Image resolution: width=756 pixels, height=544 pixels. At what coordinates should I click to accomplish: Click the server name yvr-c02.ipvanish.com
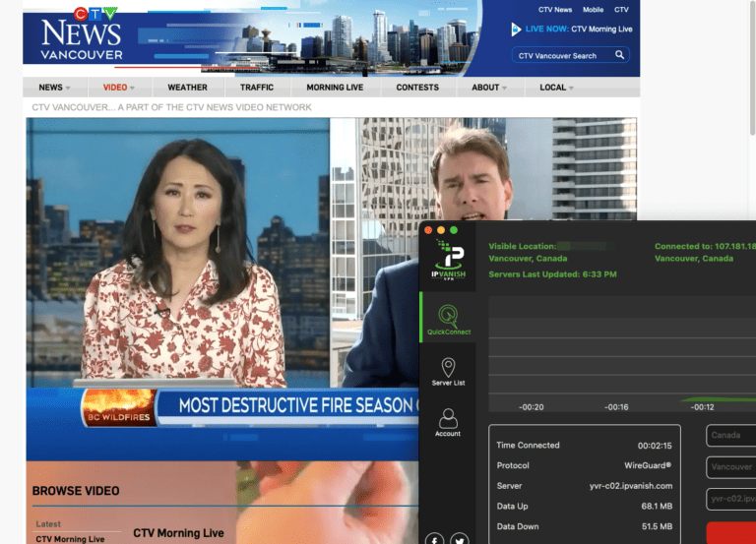point(631,486)
